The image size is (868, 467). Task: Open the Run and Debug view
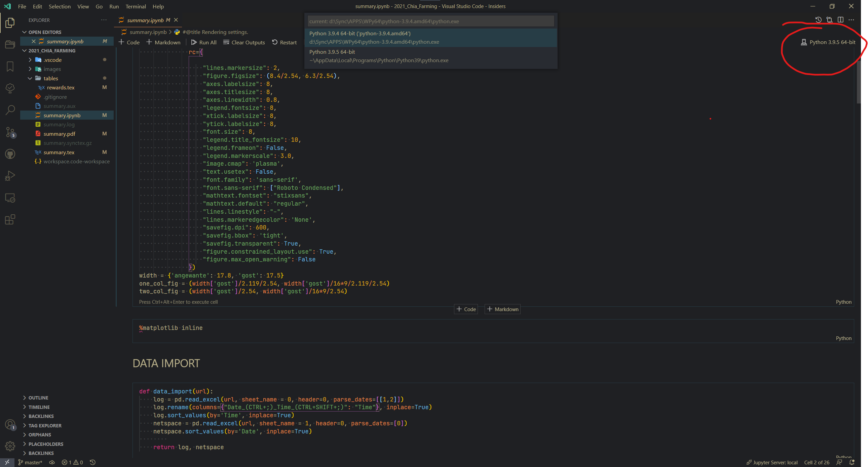[x=10, y=175]
